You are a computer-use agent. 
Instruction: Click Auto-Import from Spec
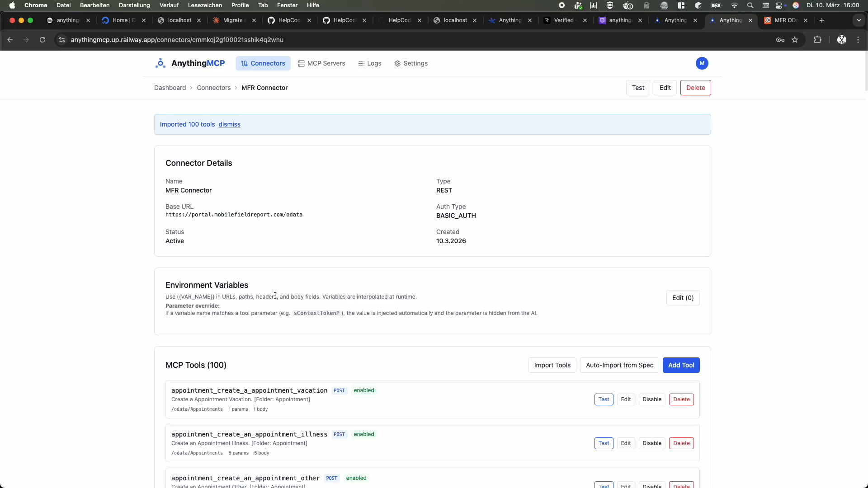[619, 365]
